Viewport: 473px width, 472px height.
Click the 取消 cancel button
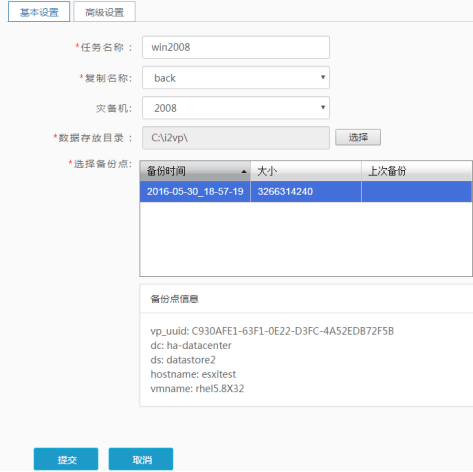[x=141, y=459]
